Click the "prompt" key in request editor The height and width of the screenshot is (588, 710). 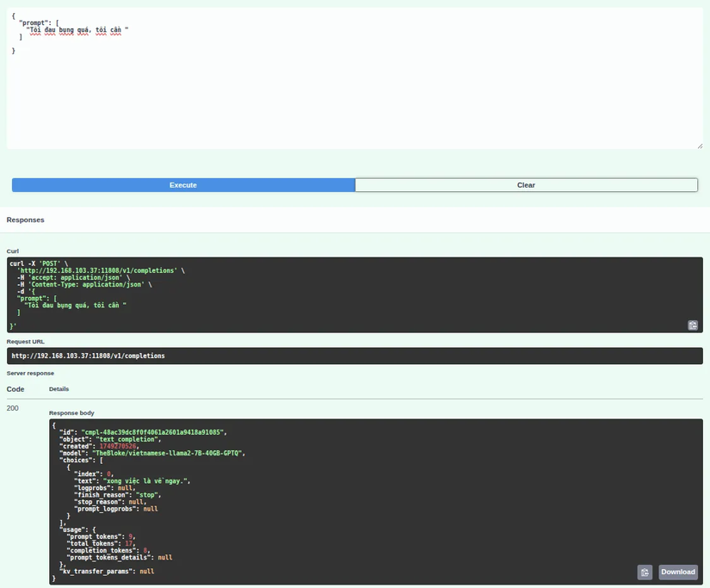[34, 22]
